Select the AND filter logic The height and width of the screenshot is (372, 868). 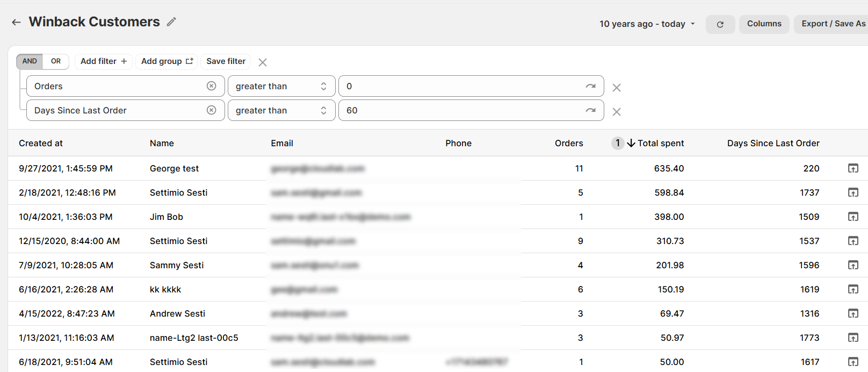[x=30, y=61]
